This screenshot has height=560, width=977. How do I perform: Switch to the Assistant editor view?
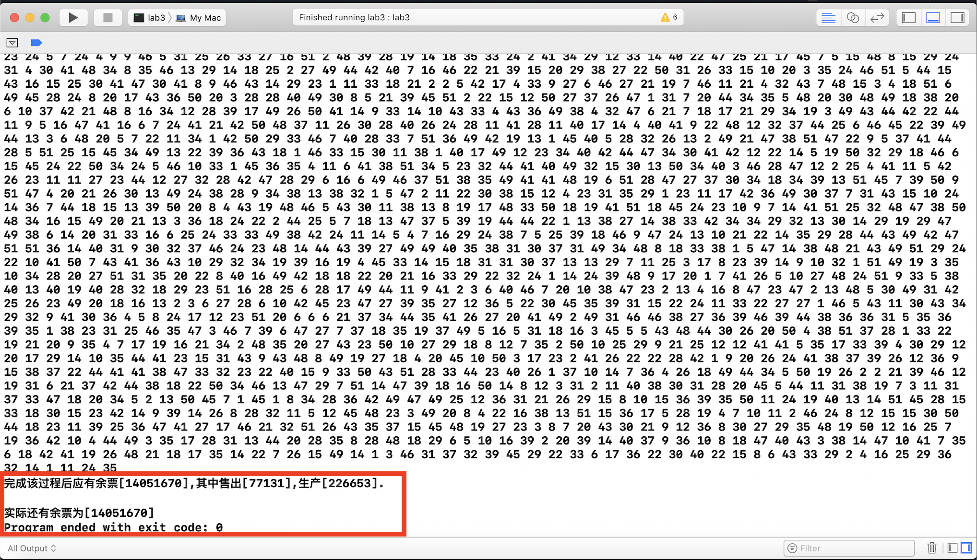853,18
